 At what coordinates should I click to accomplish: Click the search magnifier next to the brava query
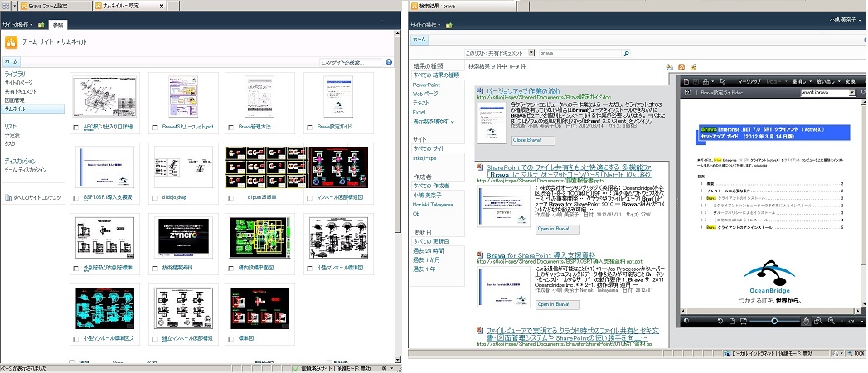(x=626, y=53)
